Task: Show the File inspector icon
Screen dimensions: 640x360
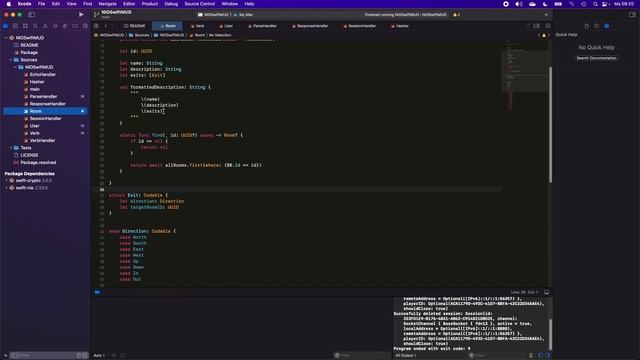Action: (x=587, y=26)
